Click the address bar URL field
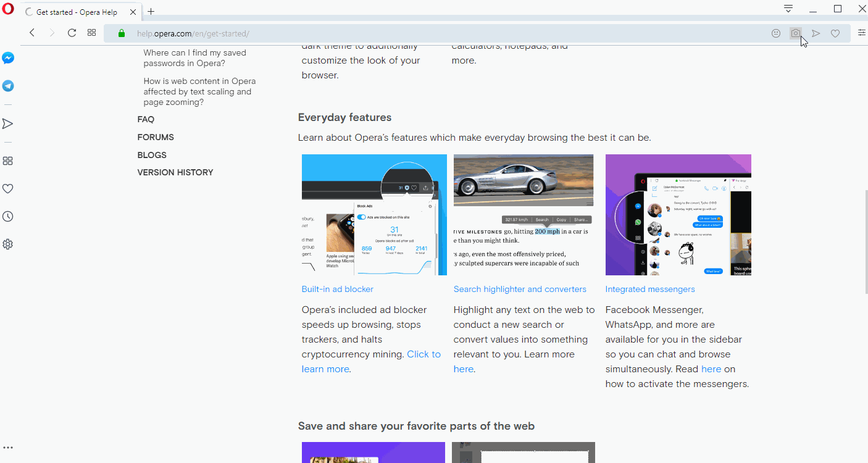This screenshot has height=463, width=868. 432,33
